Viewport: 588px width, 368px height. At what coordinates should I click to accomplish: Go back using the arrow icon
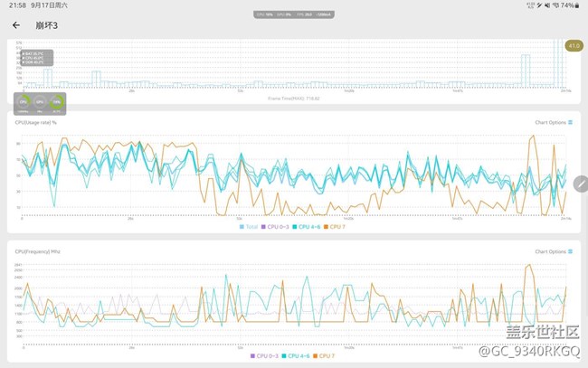pos(16,25)
